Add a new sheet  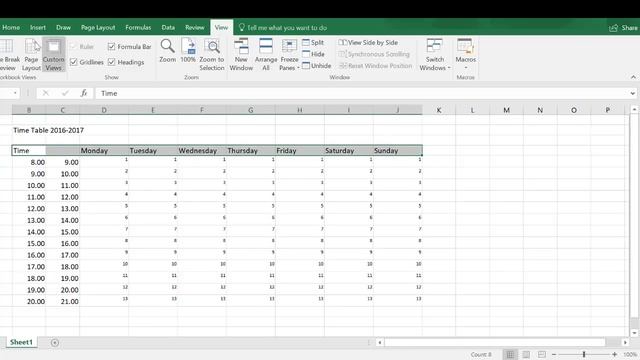pyautogui.click(x=55, y=342)
